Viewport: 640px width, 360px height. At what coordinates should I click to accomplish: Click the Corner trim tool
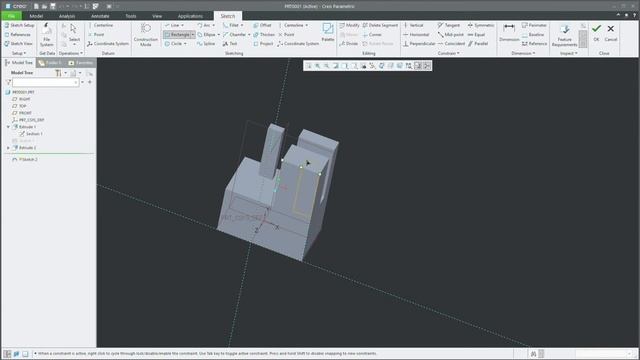click(372, 35)
